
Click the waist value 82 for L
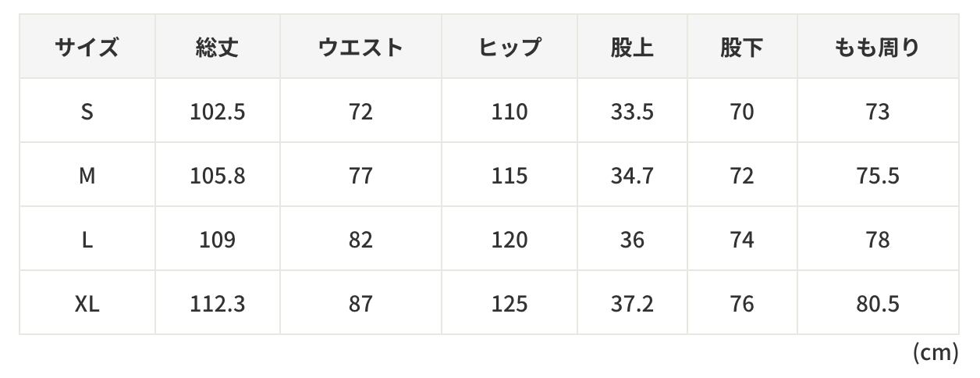360,240
